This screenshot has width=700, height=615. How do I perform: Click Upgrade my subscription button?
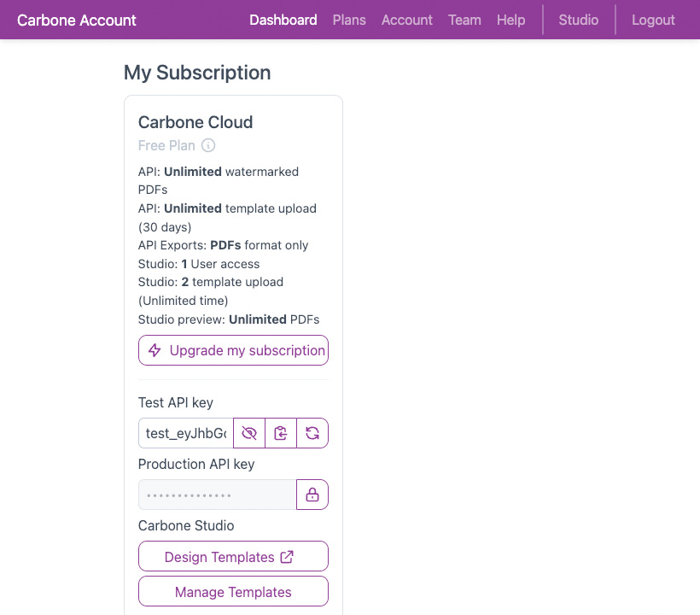coord(234,350)
